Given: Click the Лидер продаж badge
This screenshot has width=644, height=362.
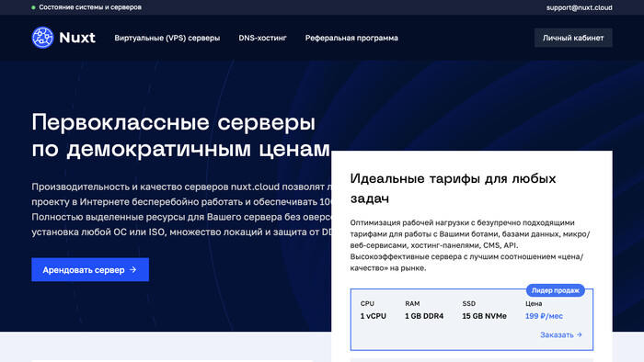Looking at the screenshot, I should pyautogui.click(x=556, y=290).
